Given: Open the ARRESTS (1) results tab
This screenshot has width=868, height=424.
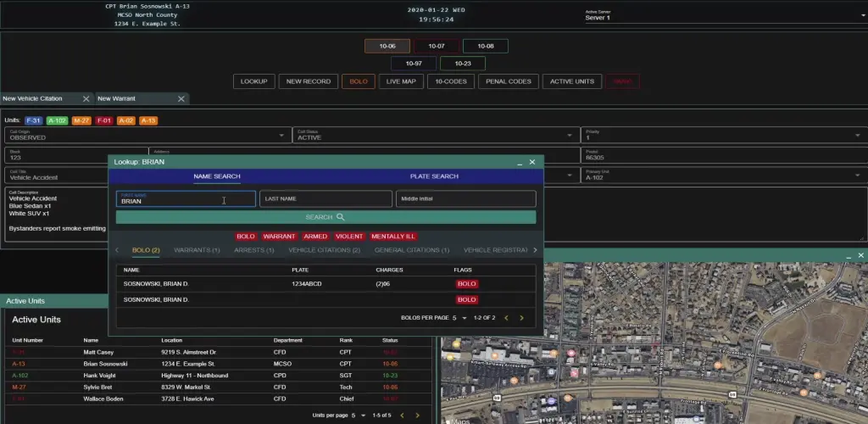Looking at the screenshot, I should (x=254, y=250).
